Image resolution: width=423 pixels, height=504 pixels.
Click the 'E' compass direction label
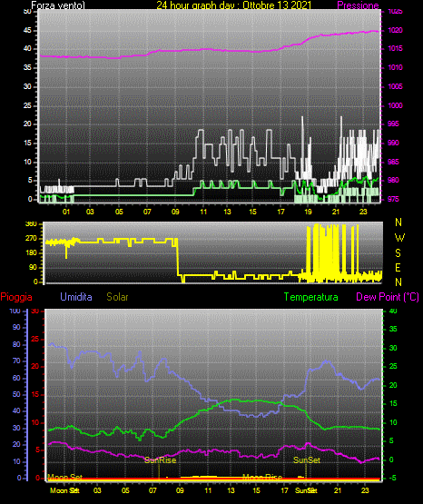398,268
